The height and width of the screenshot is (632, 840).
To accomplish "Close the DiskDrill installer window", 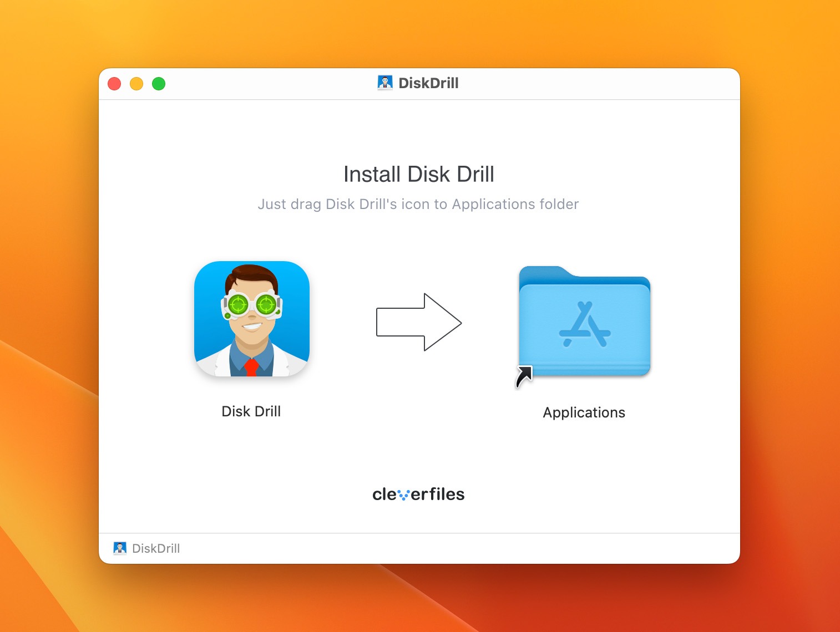I will (x=114, y=84).
